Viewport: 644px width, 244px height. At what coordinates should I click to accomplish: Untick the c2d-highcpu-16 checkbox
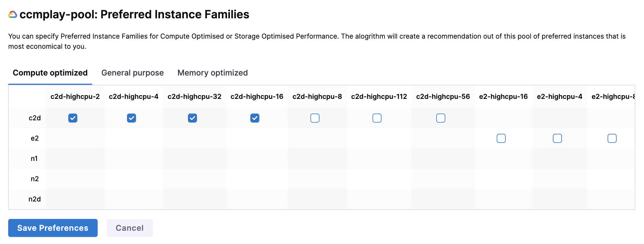[x=255, y=118]
